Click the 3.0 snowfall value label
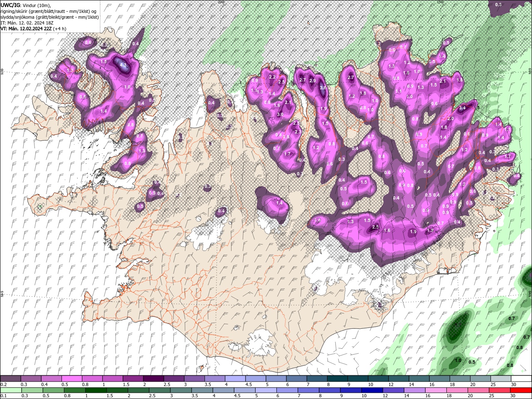 pos(280,114)
